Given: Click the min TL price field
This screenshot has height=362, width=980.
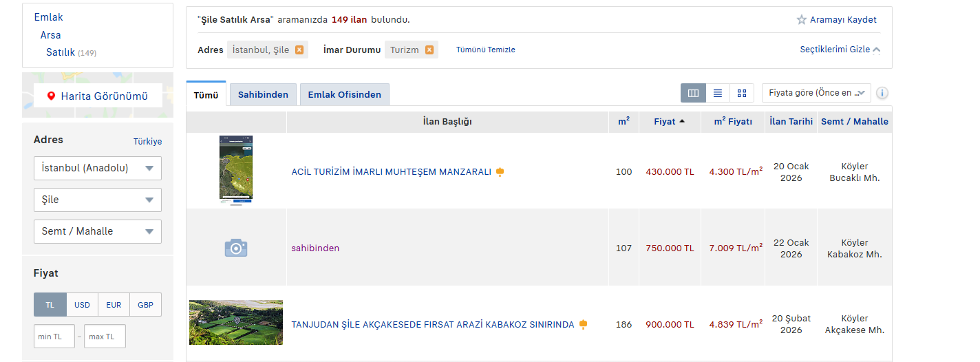Looking at the screenshot, I should click(54, 337).
